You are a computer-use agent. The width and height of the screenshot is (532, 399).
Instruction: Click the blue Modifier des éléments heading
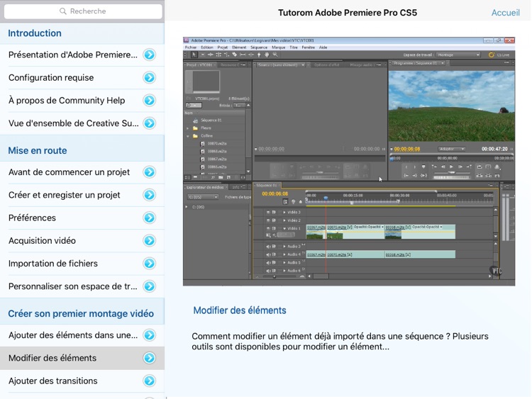pyautogui.click(x=240, y=310)
